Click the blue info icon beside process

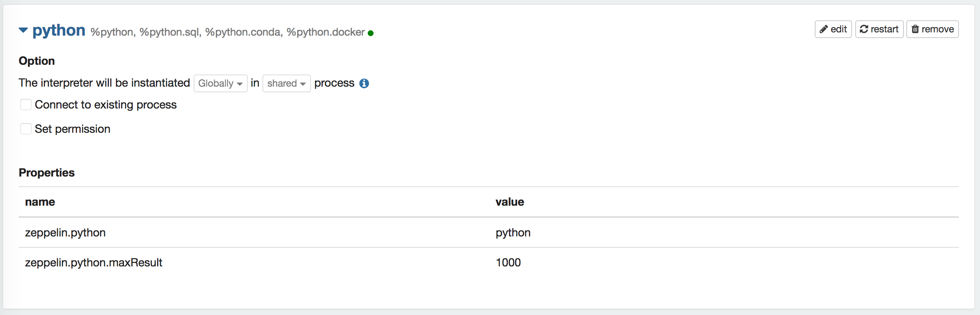point(364,83)
